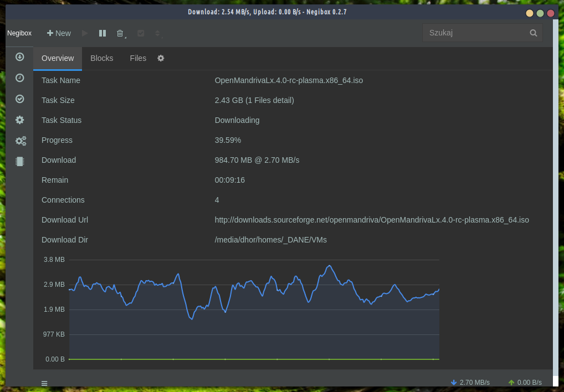564x392 pixels.
Task: Click the window title bar text
Action: (x=267, y=12)
